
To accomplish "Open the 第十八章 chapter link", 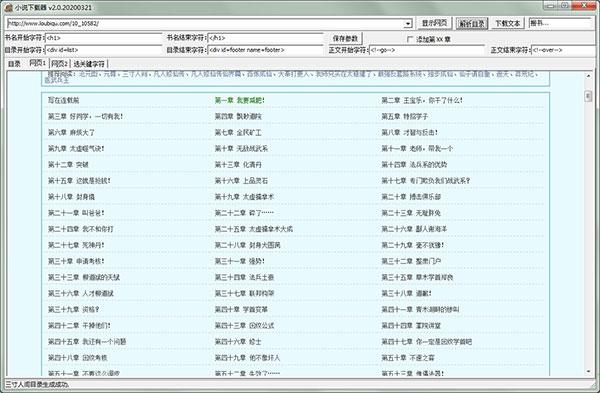I will pyautogui.click(x=71, y=197).
